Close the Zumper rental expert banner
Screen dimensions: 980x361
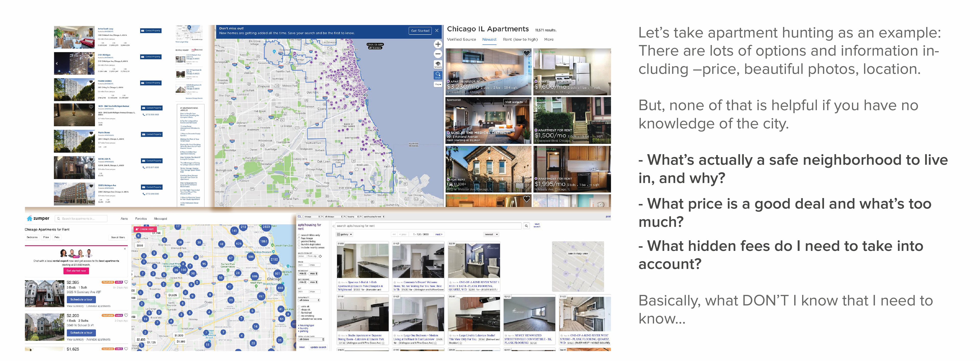point(125,249)
